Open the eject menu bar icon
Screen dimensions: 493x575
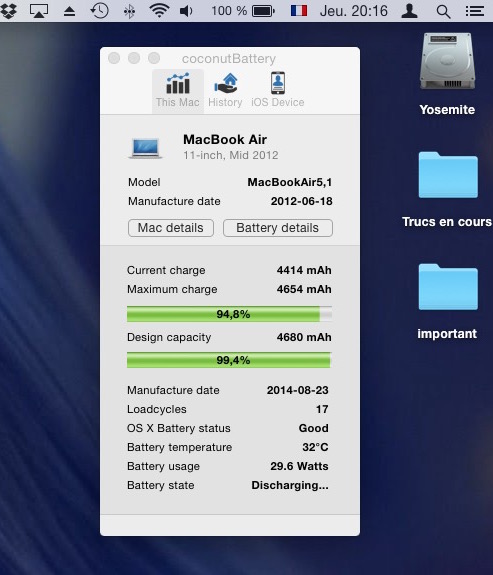click(x=69, y=11)
